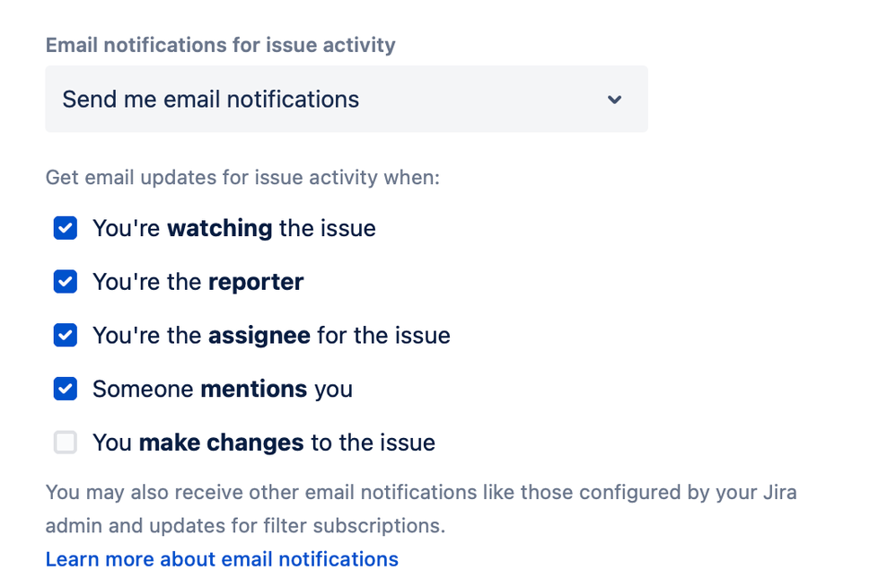The height and width of the screenshot is (588, 896).
Task: Enable the "You make changes" checkbox
Action: pyautogui.click(x=66, y=443)
